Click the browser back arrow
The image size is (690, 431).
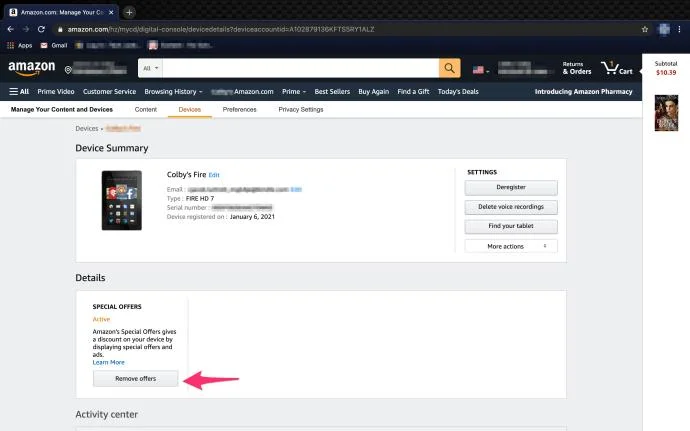coord(11,29)
